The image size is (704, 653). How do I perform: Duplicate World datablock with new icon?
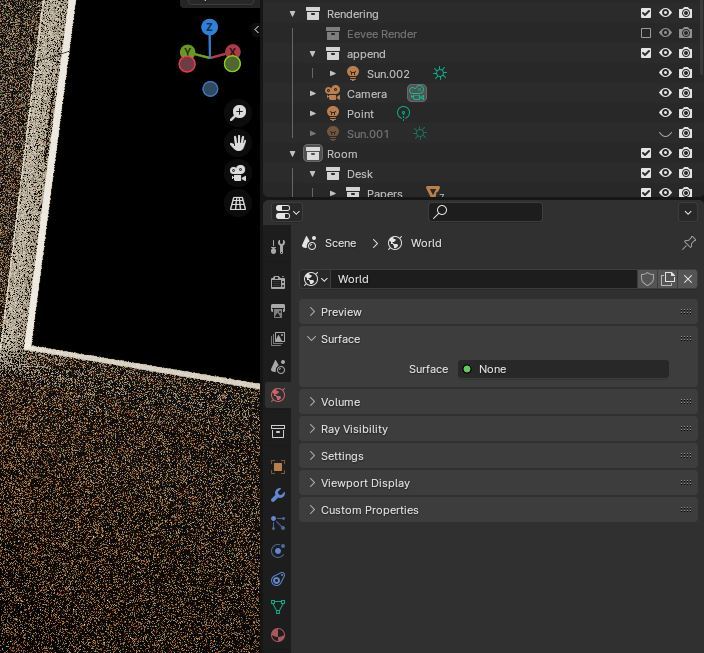[668, 279]
